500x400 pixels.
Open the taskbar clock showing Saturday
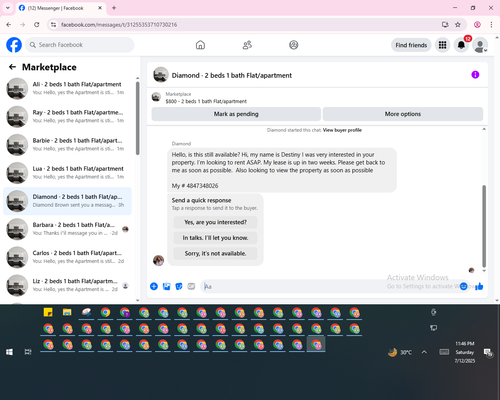coord(465,352)
